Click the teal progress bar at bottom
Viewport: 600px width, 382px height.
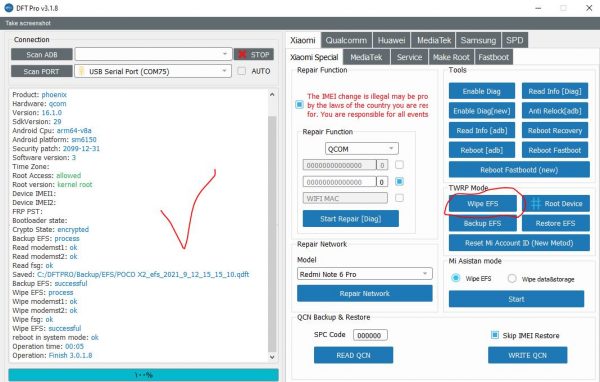tap(143, 375)
